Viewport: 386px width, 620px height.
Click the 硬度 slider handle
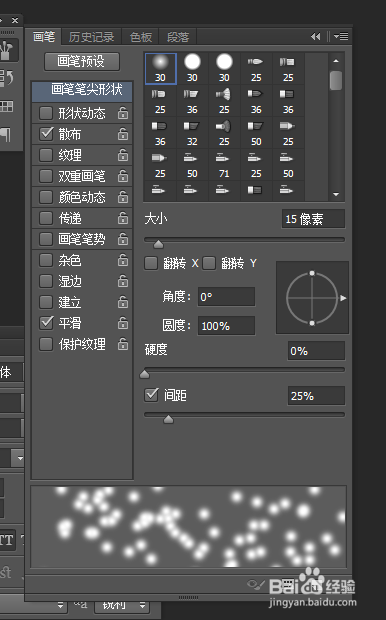pyautogui.click(x=145, y=374)
